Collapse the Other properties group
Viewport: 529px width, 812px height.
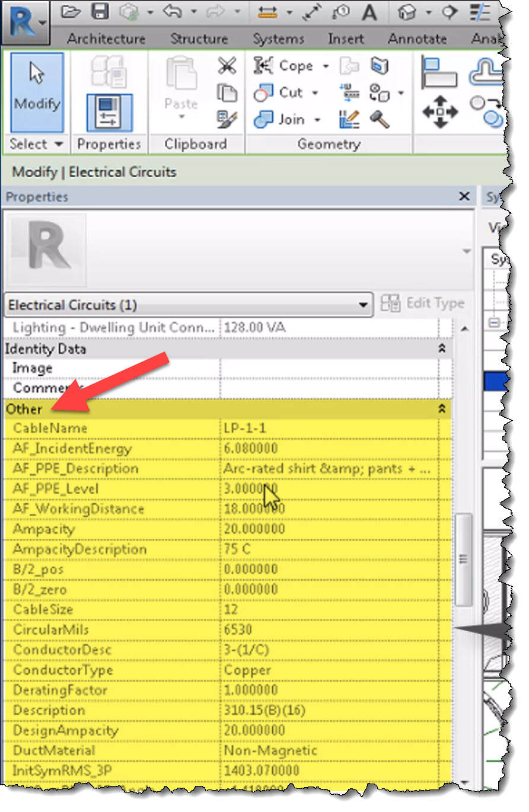point(442,409)
